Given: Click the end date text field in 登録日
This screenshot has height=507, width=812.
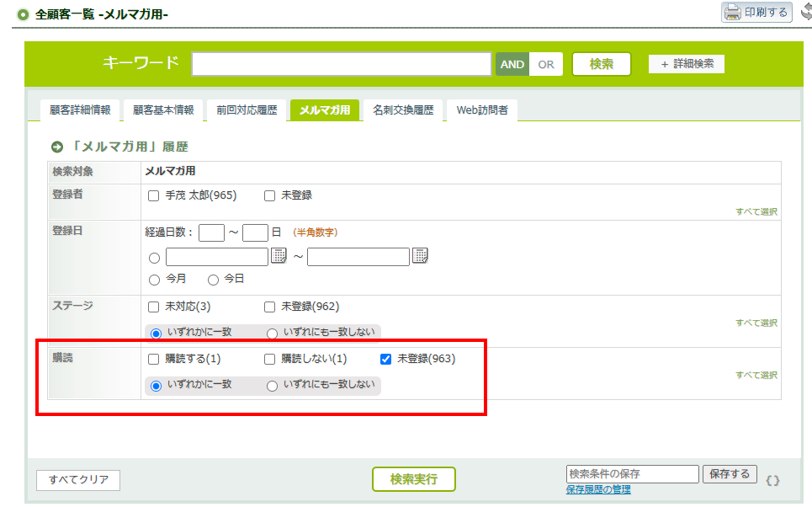Looking at the screenshot, I should coord(358,257).
